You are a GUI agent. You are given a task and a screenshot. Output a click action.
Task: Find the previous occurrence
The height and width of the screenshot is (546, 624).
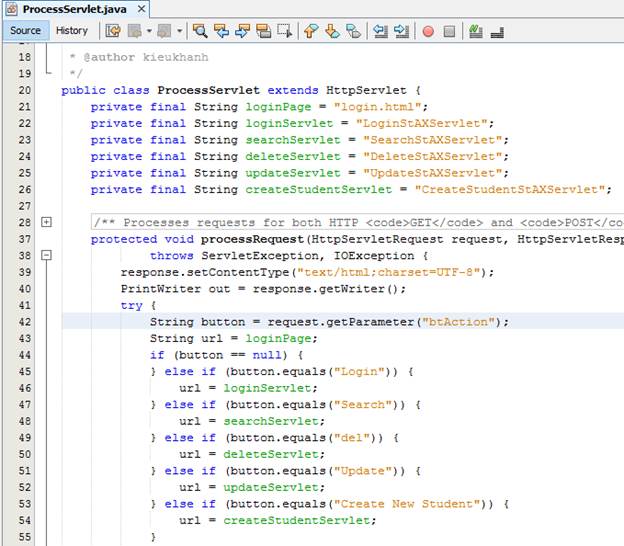[x=221, y=31]
